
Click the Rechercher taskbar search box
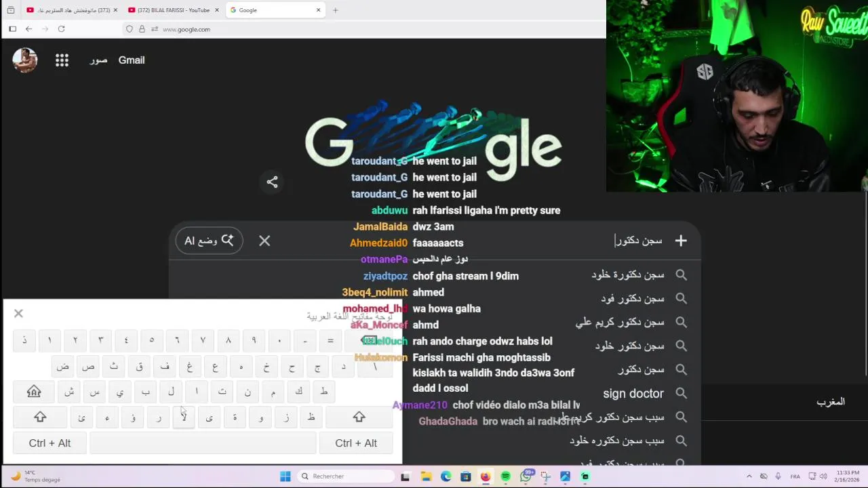pyautogui.click(x=346, y=476)
